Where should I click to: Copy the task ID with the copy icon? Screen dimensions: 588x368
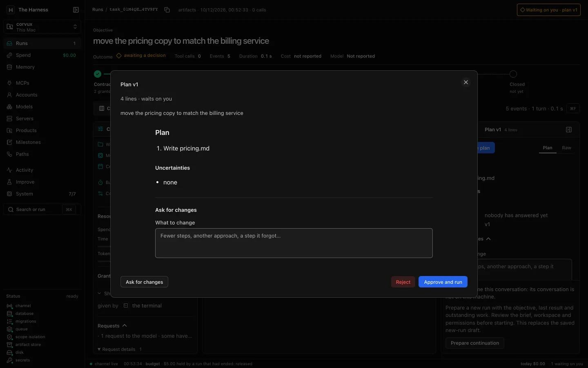point(167,10)
